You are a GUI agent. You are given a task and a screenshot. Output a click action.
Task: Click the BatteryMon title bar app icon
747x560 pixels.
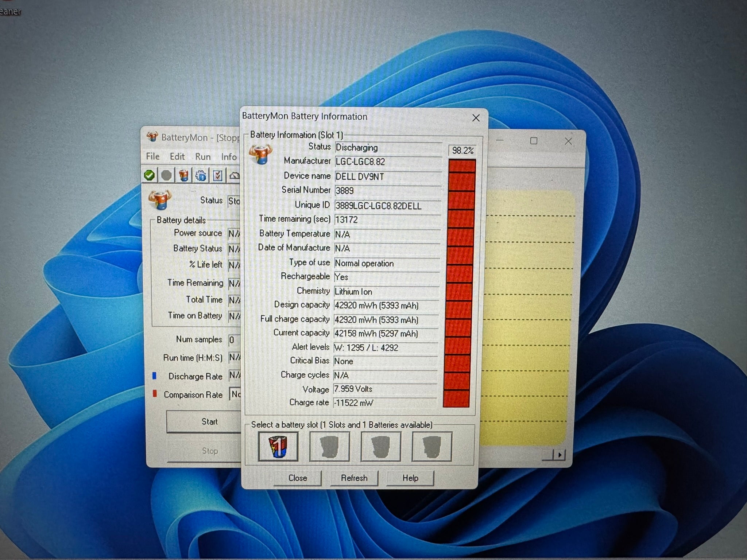point(152,137)
